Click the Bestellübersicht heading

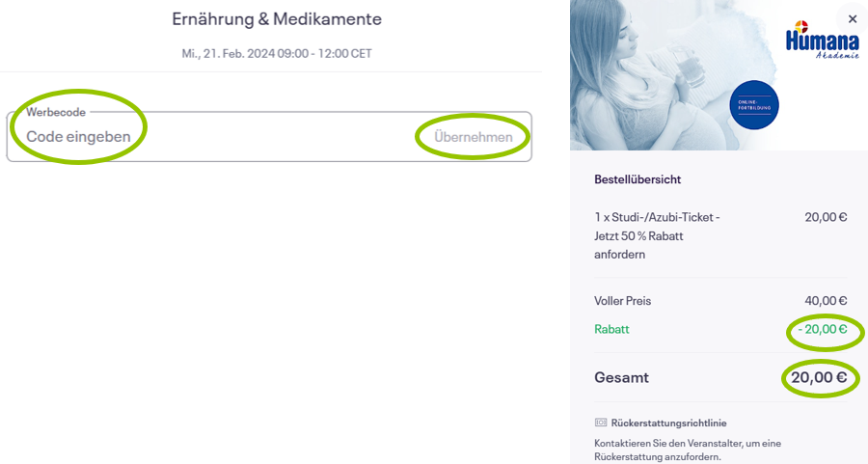(637, 179)
